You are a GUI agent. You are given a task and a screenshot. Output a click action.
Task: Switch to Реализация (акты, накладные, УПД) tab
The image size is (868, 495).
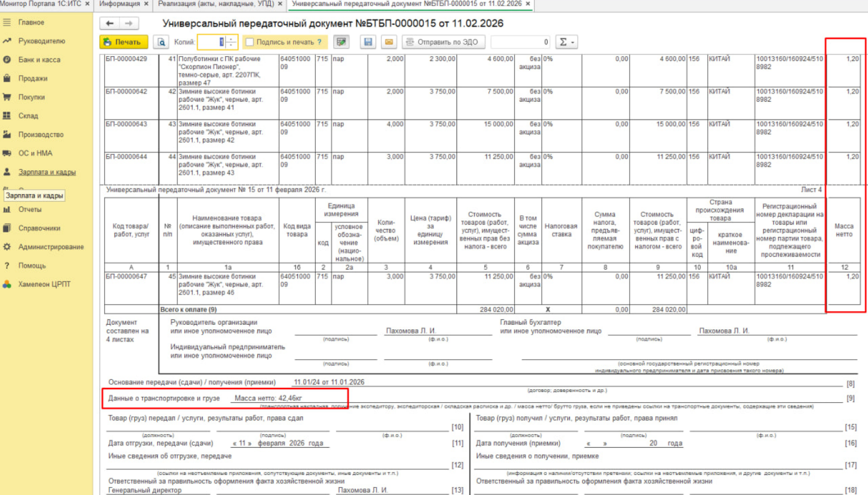tap(216, 4)
